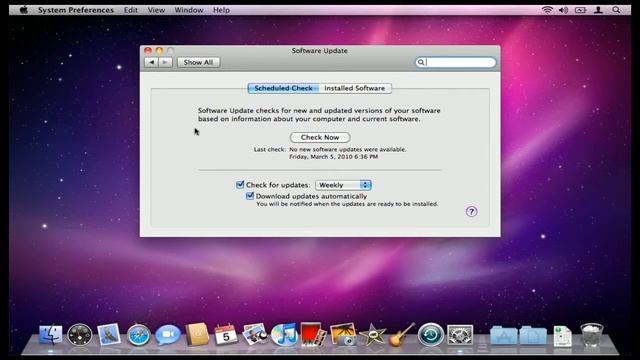The height and width of the screenshot is (360, 640).
Task: Open the Weekly frequency dropdown
Action: coord(343,185)
